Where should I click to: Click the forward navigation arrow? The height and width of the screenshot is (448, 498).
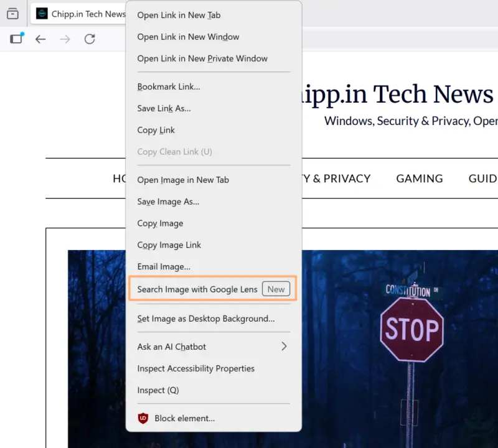(x=64, y=39)
